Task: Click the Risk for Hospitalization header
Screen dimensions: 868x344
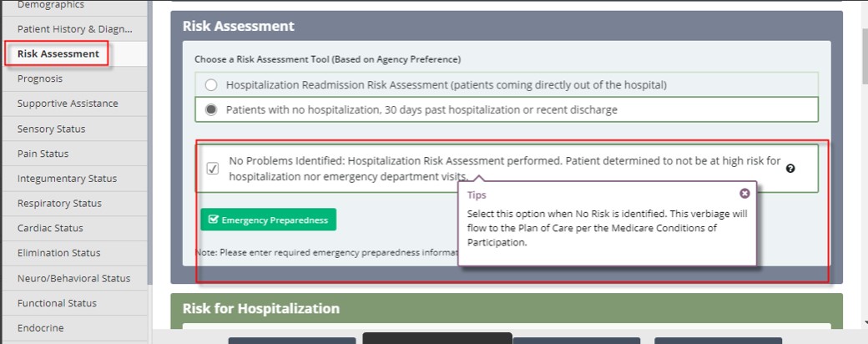Action: [260, 309]
